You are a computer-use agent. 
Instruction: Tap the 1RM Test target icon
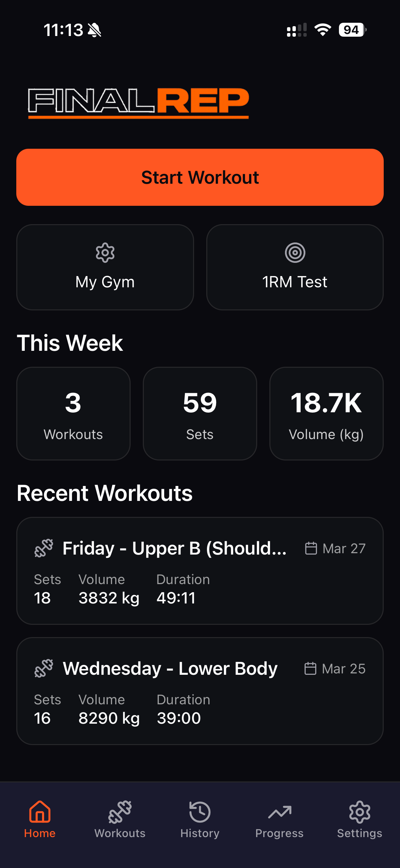click(x=295, y=253)
